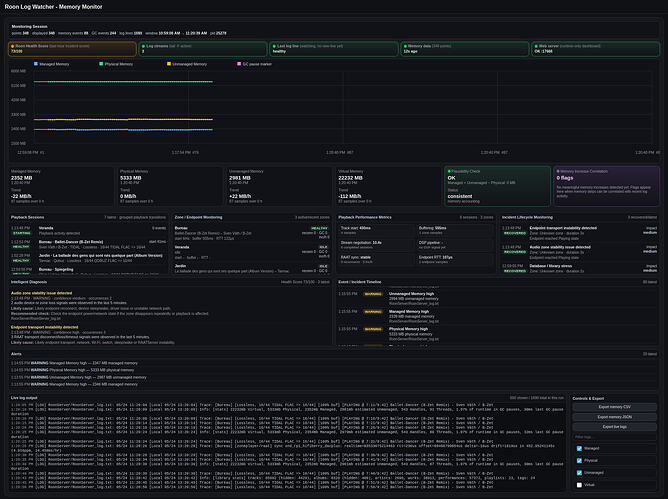Click the Live log output panel heading
The height and width of the screenshot is (499, 668).
click(x=24, y=398)
